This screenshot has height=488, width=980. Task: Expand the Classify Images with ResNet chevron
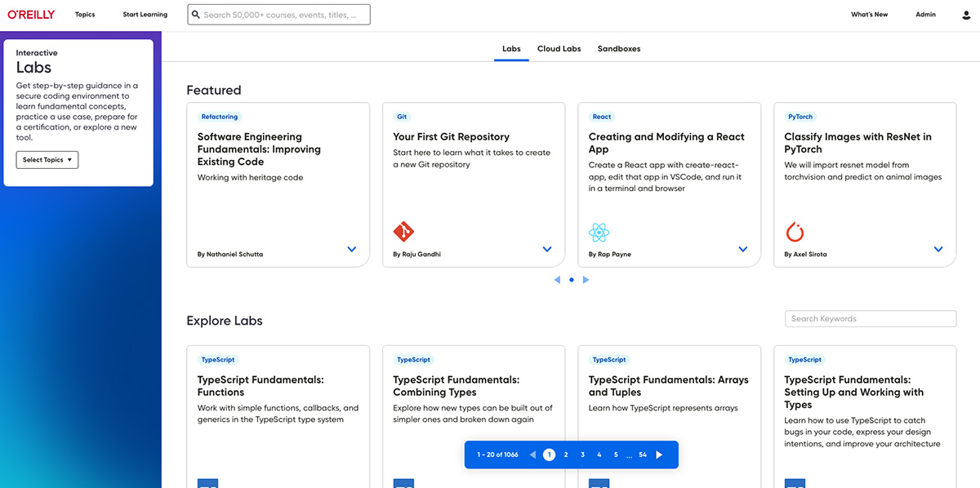click(938, 250)
